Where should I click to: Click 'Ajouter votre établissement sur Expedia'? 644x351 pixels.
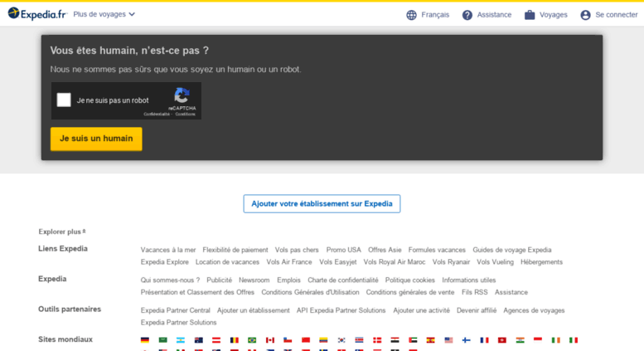pyautogui.click(x=322, y=204)
